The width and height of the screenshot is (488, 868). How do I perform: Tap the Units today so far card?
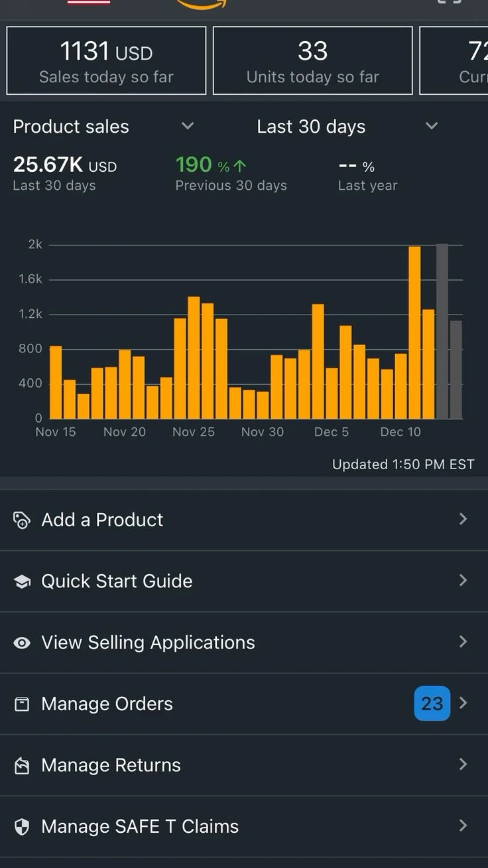(312, 61)
